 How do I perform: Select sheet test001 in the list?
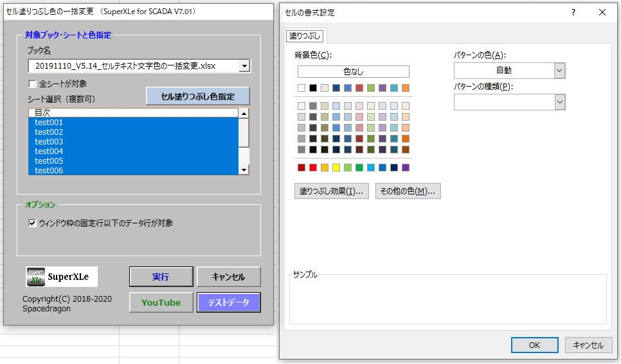point(134,122)
